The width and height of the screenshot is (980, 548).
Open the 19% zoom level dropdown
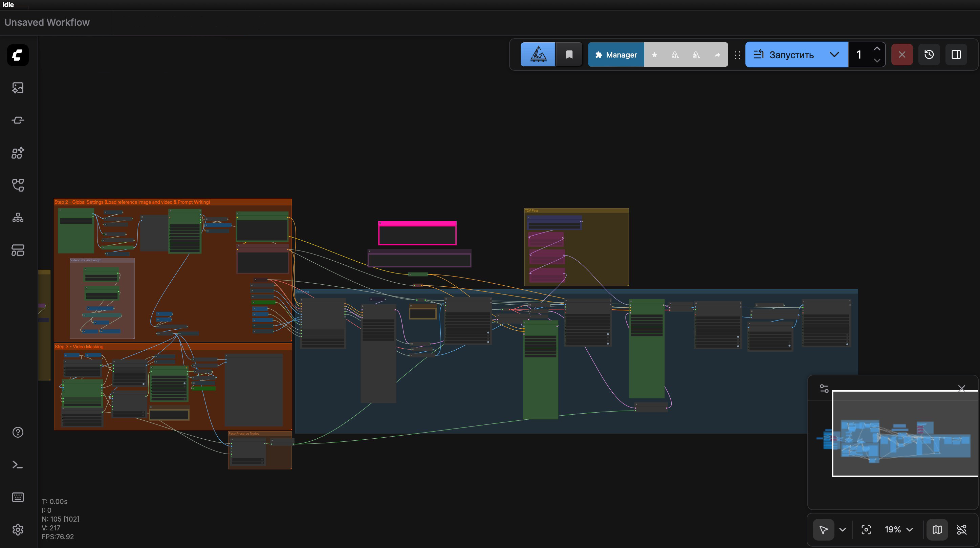pyautogui.click(x=898, y=530)
